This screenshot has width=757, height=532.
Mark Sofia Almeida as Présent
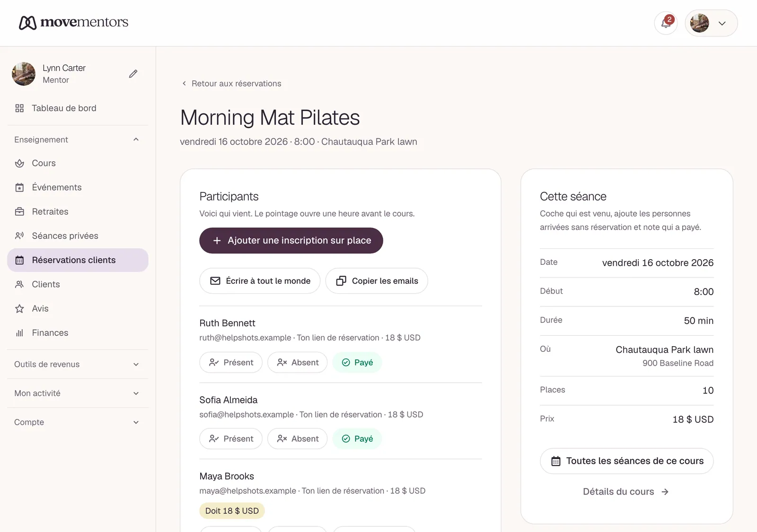(231, 439)
